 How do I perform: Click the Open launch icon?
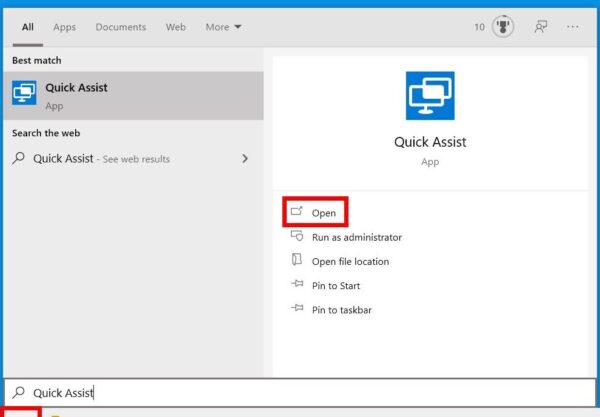coord(297,211)
